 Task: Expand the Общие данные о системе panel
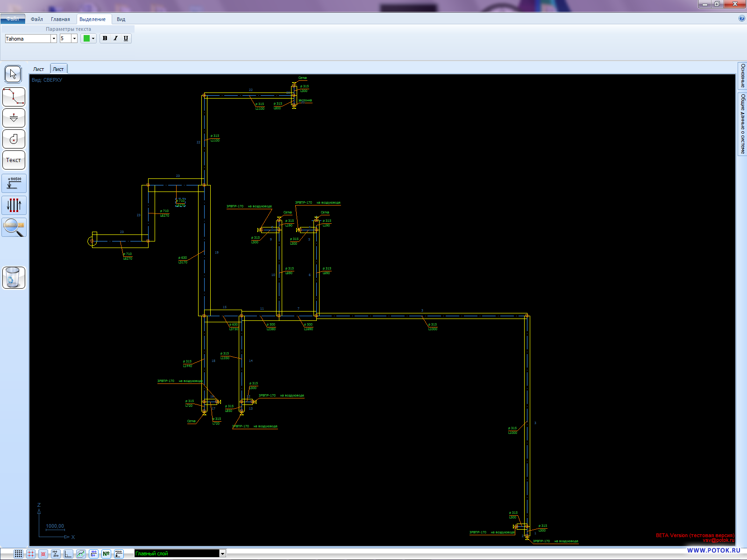tap(742, 124)
